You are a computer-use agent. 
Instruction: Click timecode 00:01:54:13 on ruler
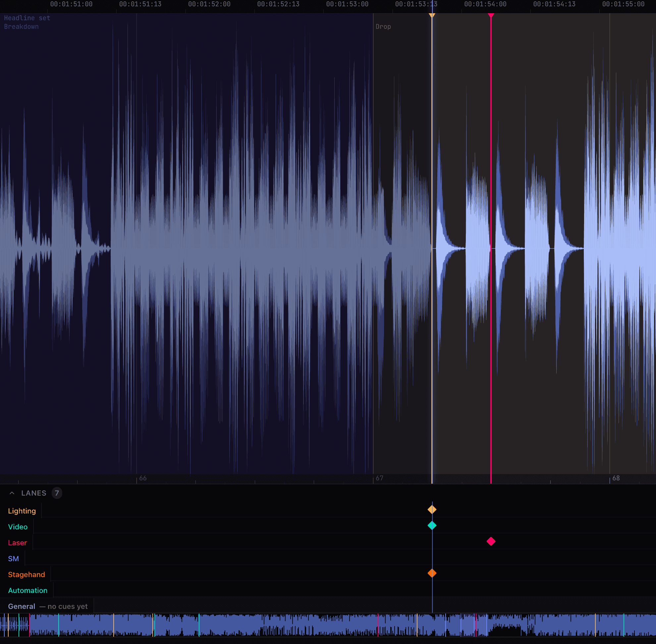554,4
